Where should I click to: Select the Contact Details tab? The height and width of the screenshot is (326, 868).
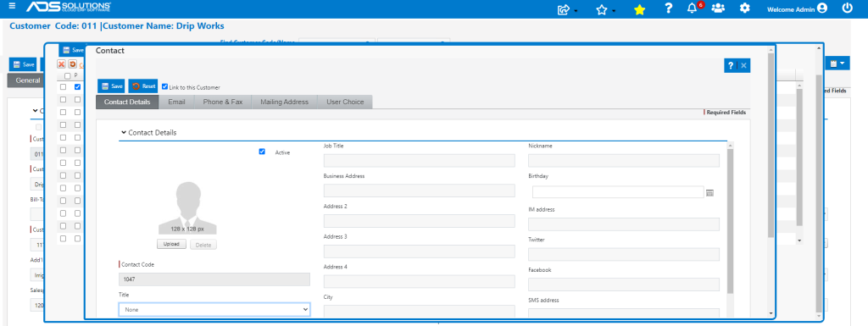point(127,102)
